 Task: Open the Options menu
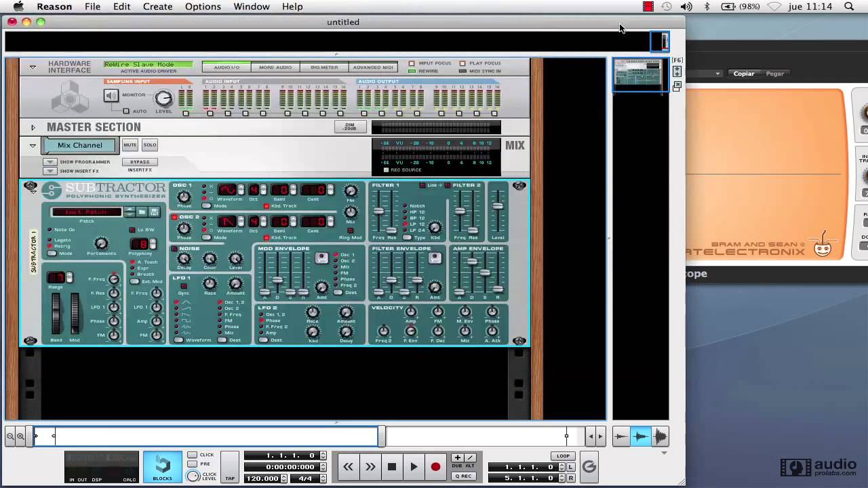[203, 7]
